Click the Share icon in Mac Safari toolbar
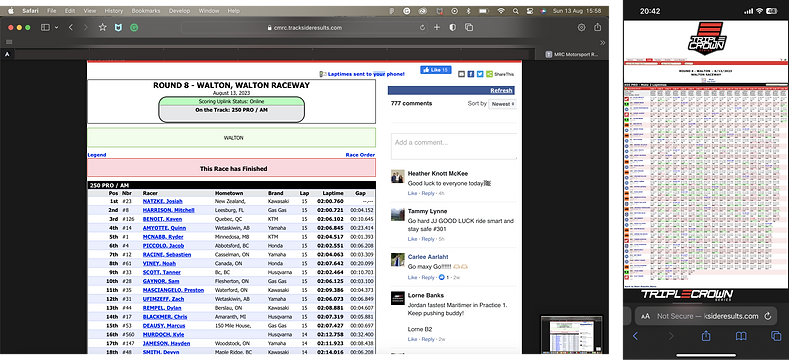Viewport: 789px width, 360px height. pos(597,27)
